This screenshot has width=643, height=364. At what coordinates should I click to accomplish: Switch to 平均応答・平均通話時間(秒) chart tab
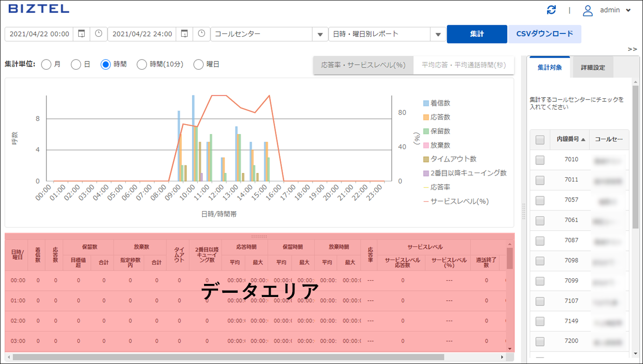pyautogui.click(x=464, y=65)
